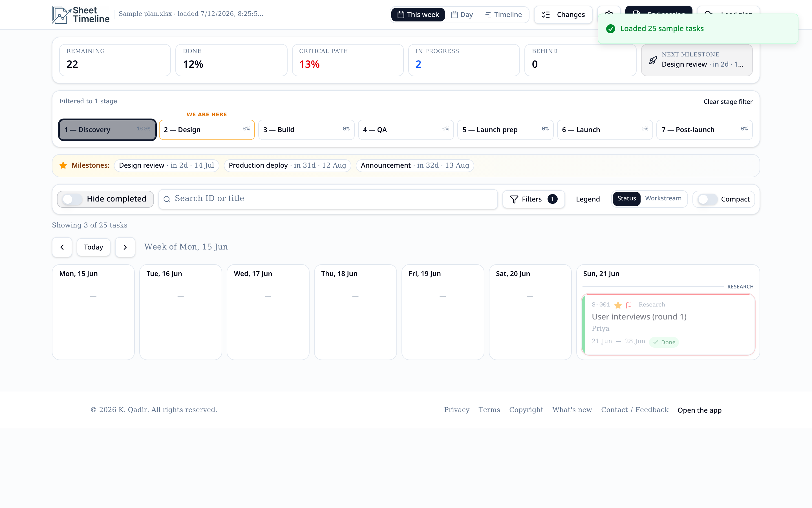Toggle the 7 — Post-launch stage filter
Screen dimensions: 812x508
point(704,130)
